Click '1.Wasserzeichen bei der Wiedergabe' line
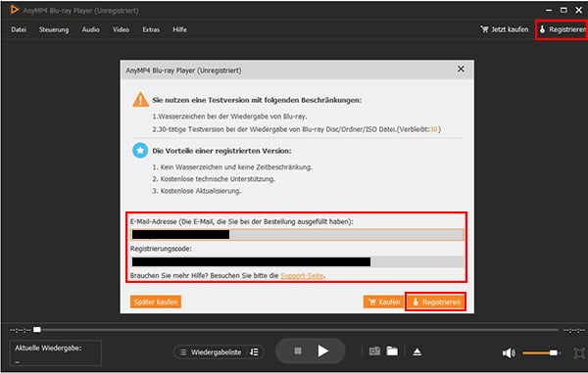The width and height of the screenshot is (588, 373). [x=229, y=117]
